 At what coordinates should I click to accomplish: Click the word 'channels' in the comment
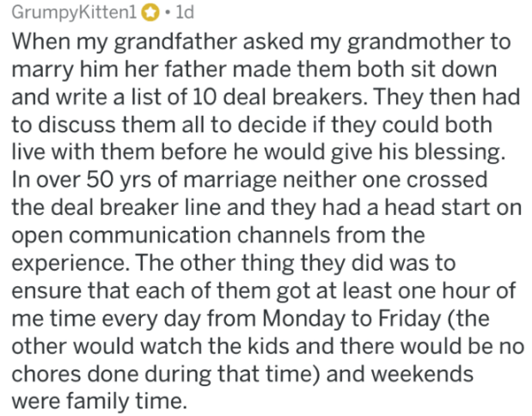coord(284,235)
